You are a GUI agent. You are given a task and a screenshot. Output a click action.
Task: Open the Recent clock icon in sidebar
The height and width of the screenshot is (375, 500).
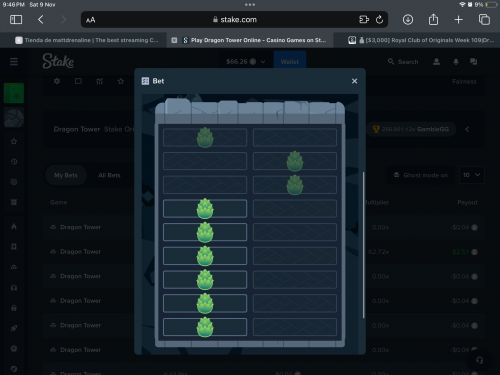click(14, 162)
